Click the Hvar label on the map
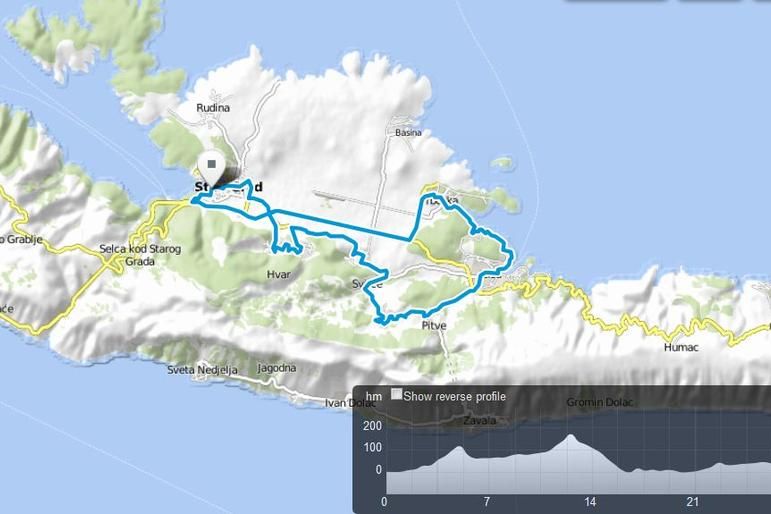The width and height of the screenshot is (771, 514). point(279,274)
